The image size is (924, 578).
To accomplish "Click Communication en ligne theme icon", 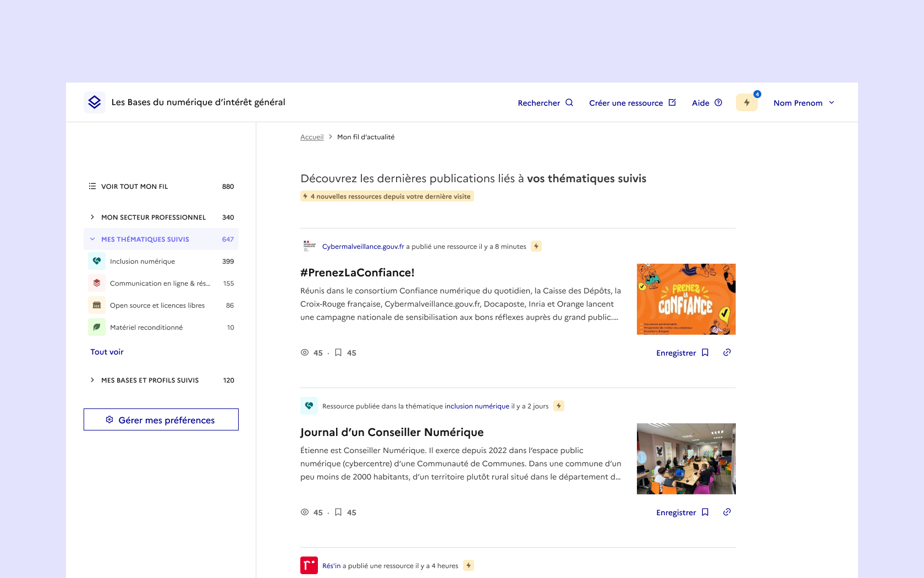I will pos(97,283).
